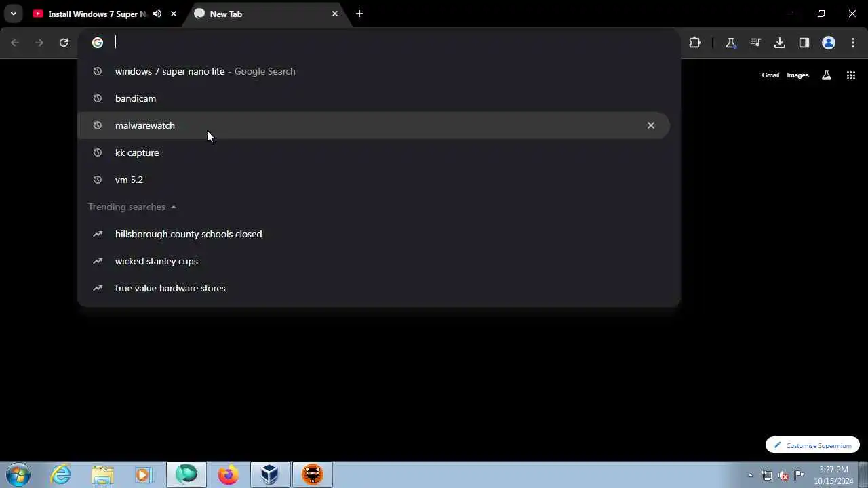Open the Gmail link
This screenshot has width=868, height=488.
point(770,75)
